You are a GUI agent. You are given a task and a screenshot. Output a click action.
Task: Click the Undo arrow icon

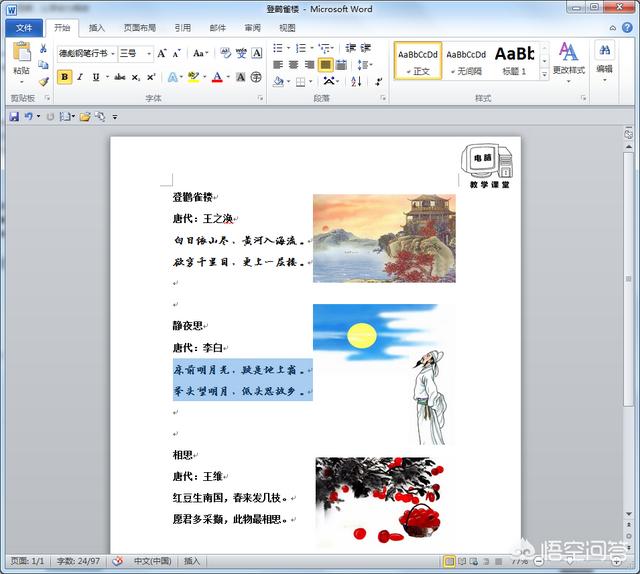tap(28, 117)
